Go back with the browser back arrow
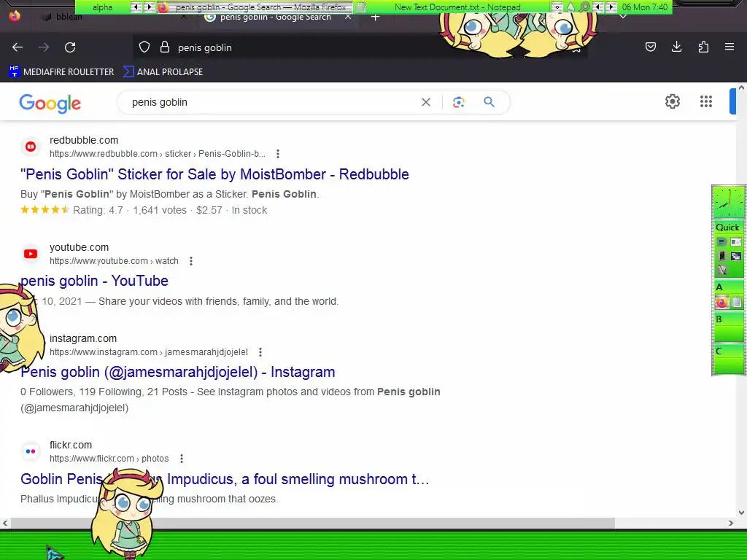This screenshot has width=747, height=560. (18, 47)
